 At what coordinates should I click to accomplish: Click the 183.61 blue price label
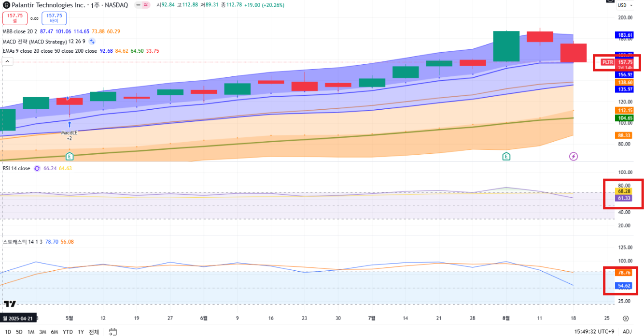click(625, 35)
